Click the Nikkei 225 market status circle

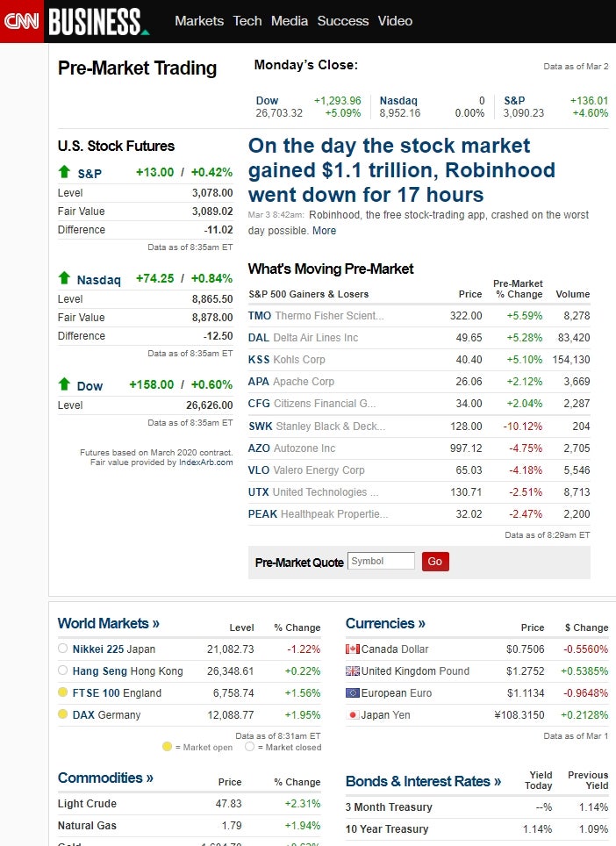tap(62, 649)
